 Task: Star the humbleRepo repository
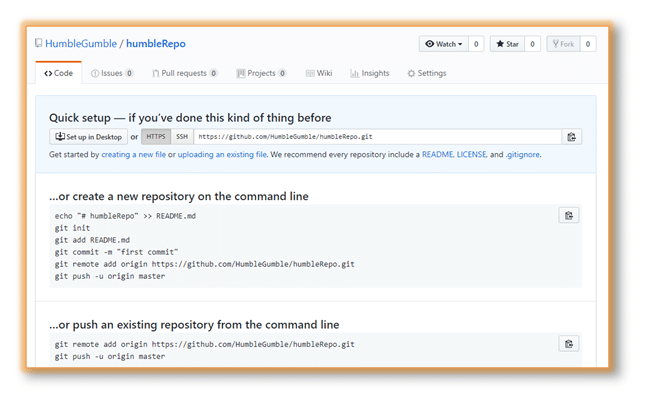507,44
